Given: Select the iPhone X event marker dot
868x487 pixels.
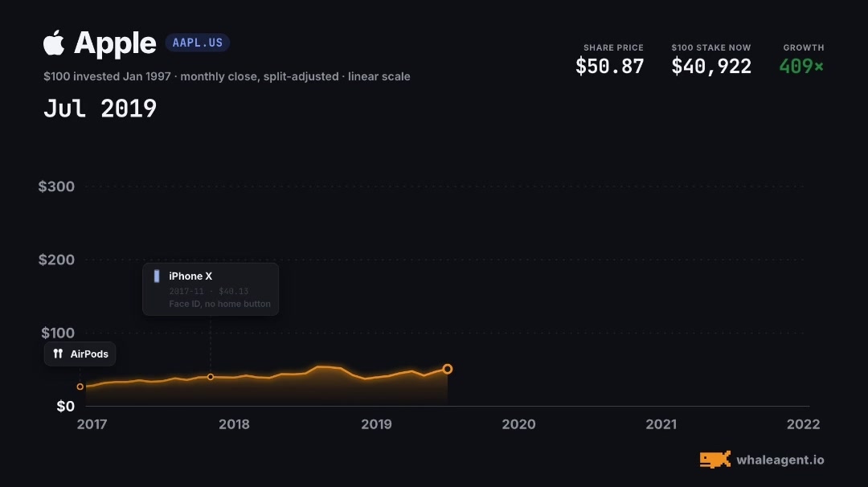Looking at the screenshot, I should (211, 377).
